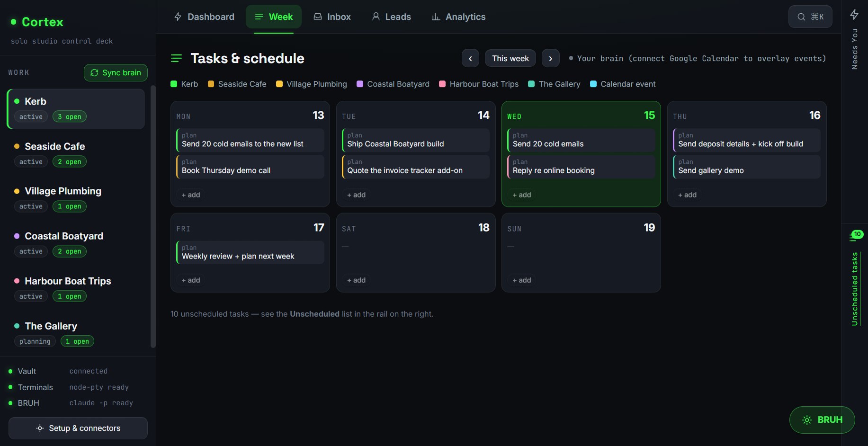Open Setup & connectors

tap(78, 428)
